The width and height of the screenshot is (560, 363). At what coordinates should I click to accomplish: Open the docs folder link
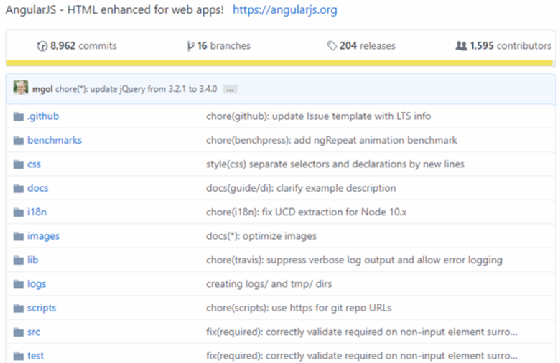click(x=38, y=188)
